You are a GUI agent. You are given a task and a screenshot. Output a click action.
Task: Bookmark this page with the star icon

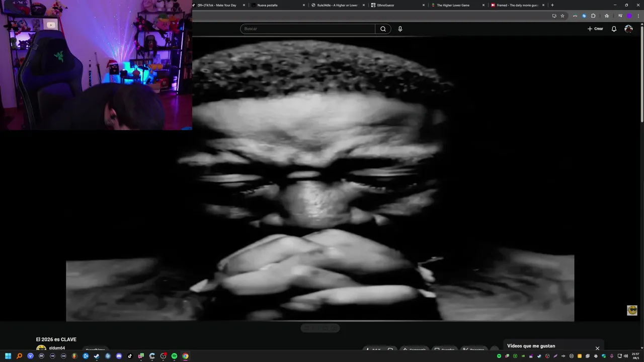click(x=562, y=16)
